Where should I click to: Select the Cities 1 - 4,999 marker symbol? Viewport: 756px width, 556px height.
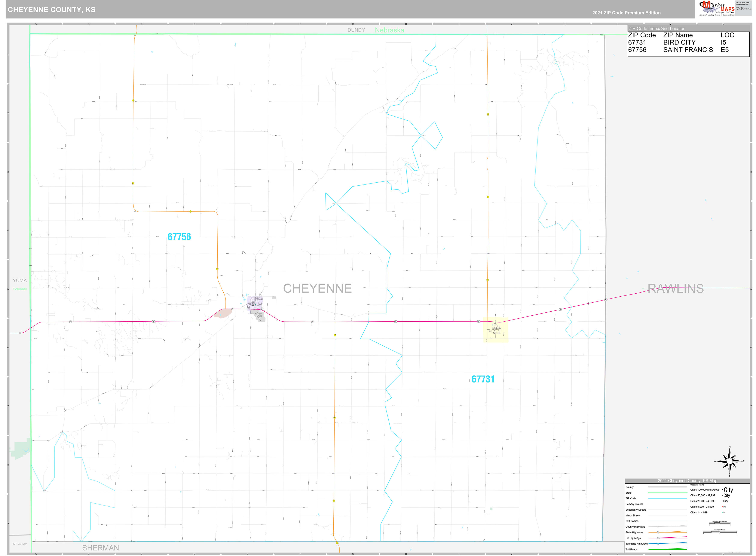(724, 513)
